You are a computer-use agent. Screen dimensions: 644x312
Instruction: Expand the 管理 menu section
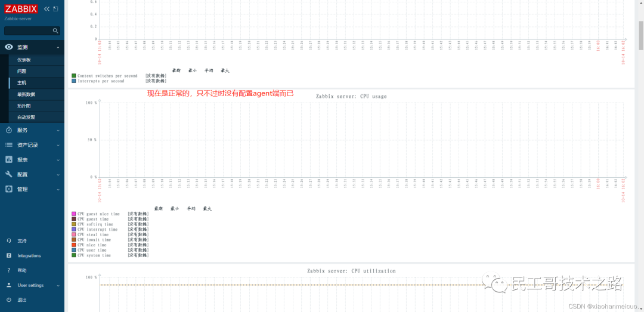58,190
